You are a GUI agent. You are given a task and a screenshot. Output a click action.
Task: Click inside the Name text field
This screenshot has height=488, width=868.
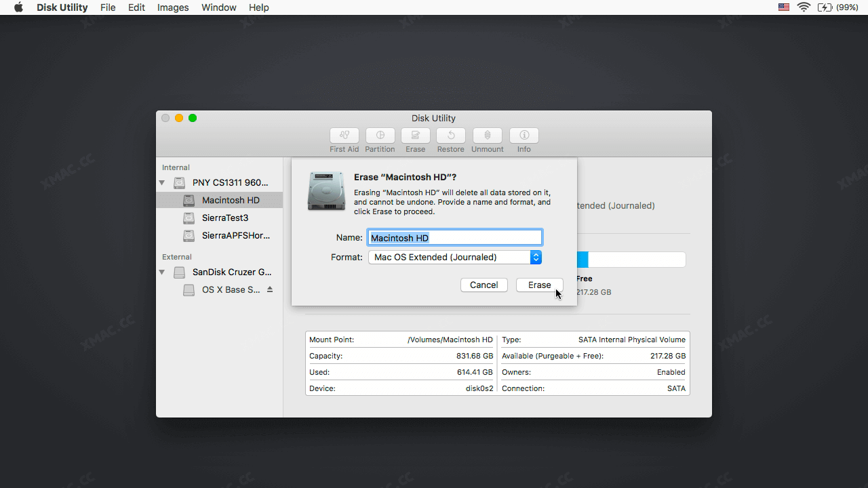(x=454, y=237)
